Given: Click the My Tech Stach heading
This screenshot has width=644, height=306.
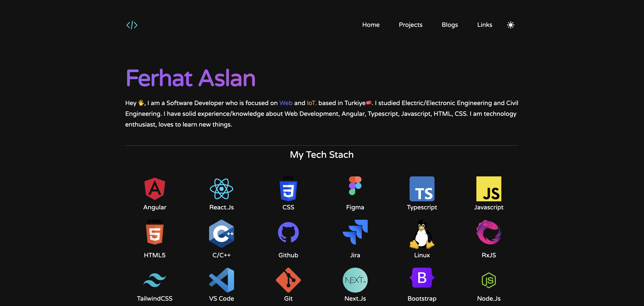Looking at the screenshot, I should click(x=322, y=155).
